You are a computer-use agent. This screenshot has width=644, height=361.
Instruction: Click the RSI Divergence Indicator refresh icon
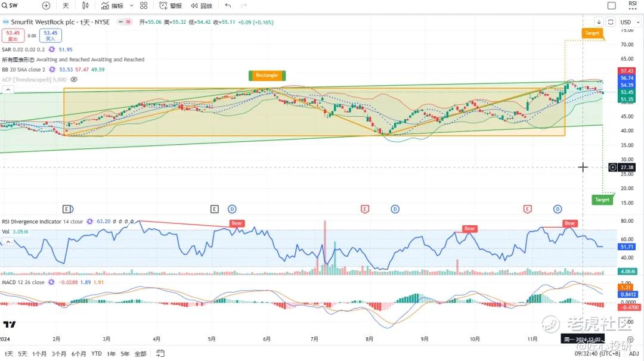90,222
